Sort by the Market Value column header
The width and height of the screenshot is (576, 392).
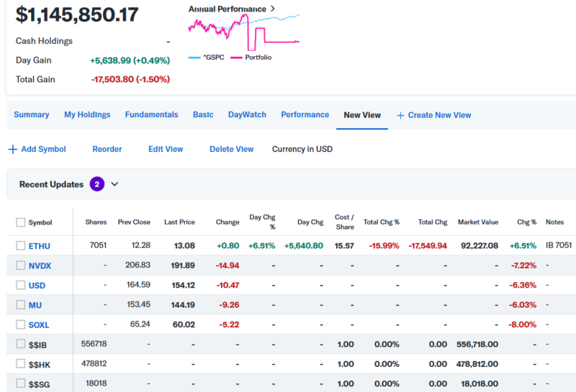click(x=477, y=222)
